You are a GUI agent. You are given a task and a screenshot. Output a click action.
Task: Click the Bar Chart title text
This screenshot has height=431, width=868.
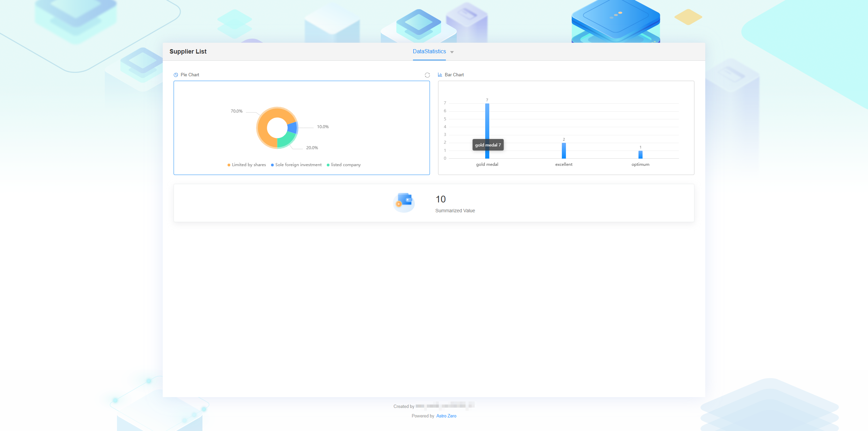(454, 75)
